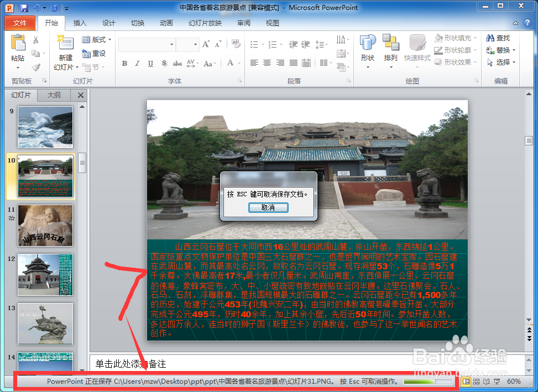
Task: Open the File (文件) tab
Action: pos(20,23)
